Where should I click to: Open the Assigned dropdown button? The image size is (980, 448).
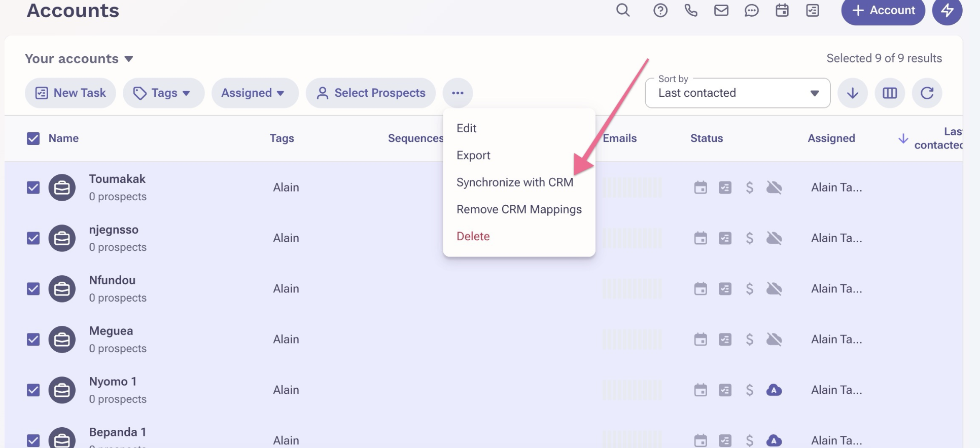[255, 93]
